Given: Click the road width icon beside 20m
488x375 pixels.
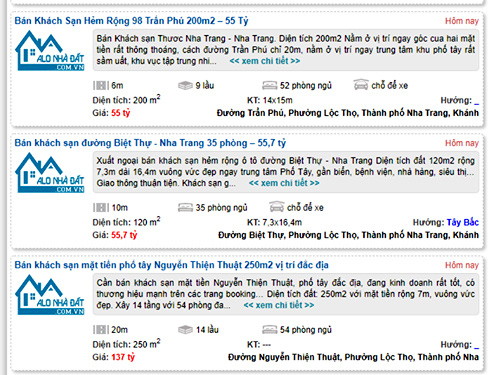Looking at the screenshot, I should pos(101,330).
